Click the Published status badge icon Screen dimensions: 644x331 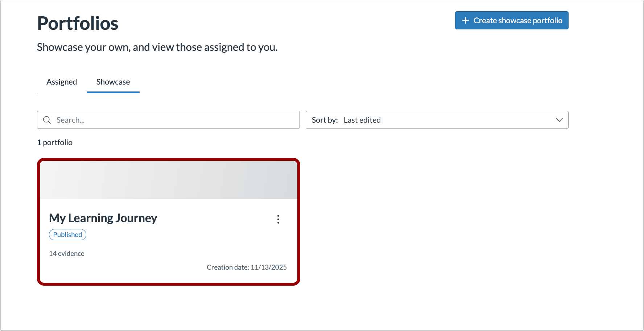(67, 234)
